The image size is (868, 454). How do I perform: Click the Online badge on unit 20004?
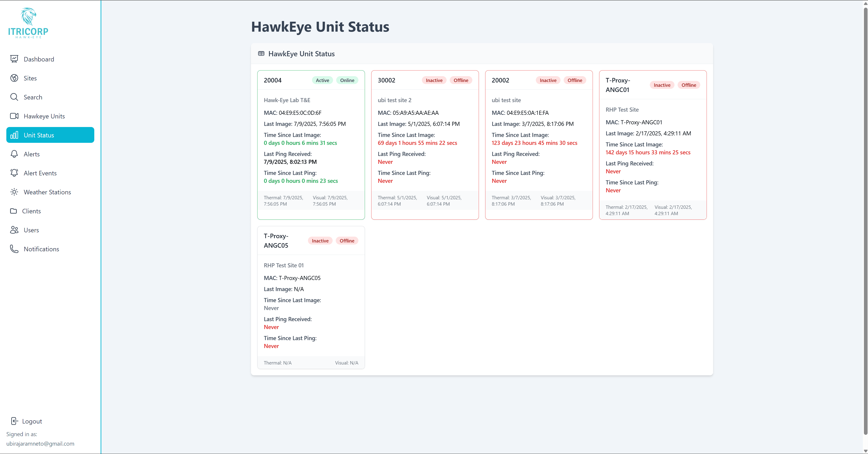(347, 80)
